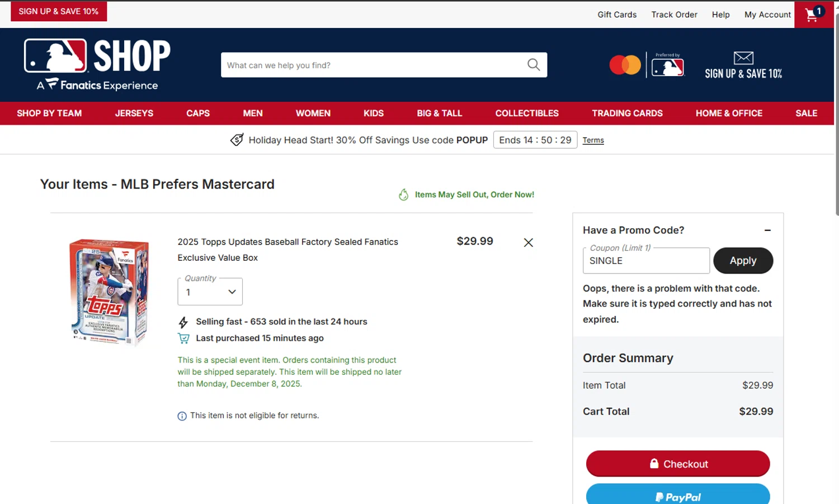Open the Home & Office menu
The height and width of the screenshot is (504, 839).
point(729,113)
